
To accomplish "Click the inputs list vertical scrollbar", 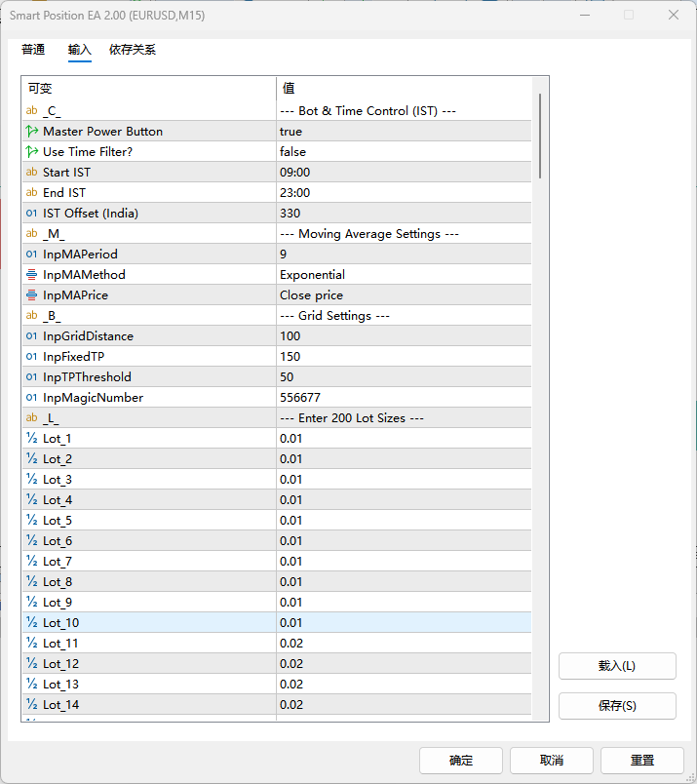I will click(540, 136).
